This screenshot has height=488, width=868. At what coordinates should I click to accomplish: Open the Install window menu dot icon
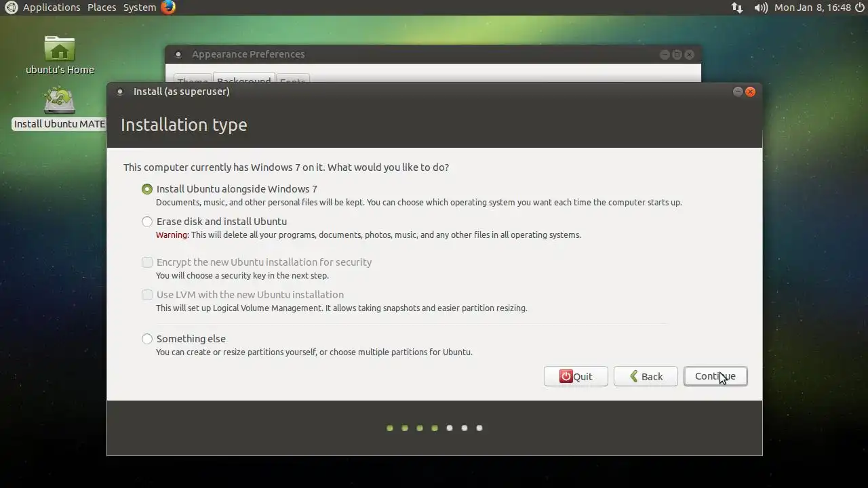tap(120, 91)
